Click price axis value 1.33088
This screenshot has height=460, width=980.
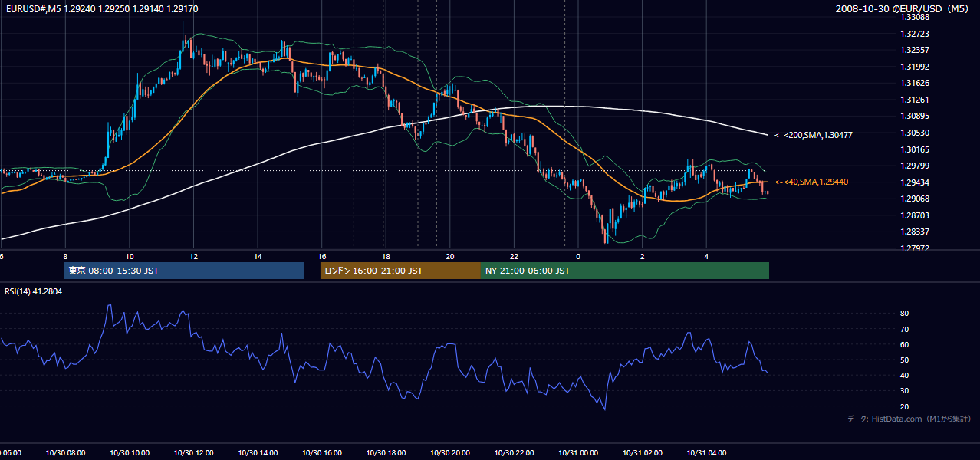(916, 17)
